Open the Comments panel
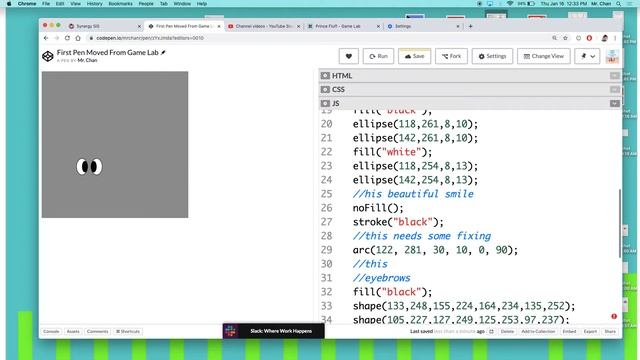This screenshot has width=640, height=360. coord(98,331)
